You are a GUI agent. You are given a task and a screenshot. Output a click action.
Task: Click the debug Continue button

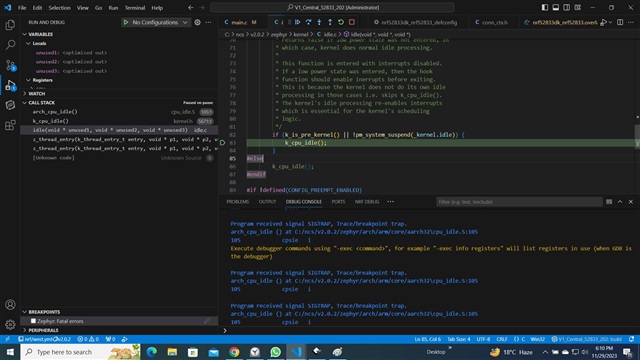[x=298, y=22]
